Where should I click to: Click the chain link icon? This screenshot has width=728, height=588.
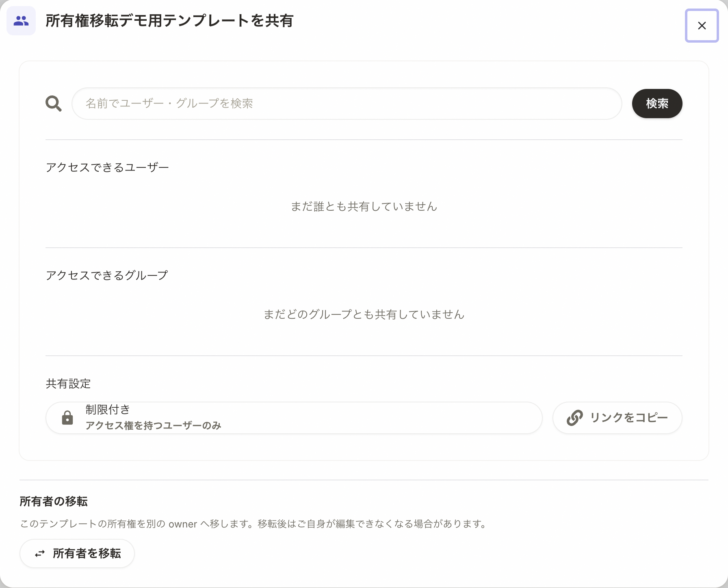575,418
